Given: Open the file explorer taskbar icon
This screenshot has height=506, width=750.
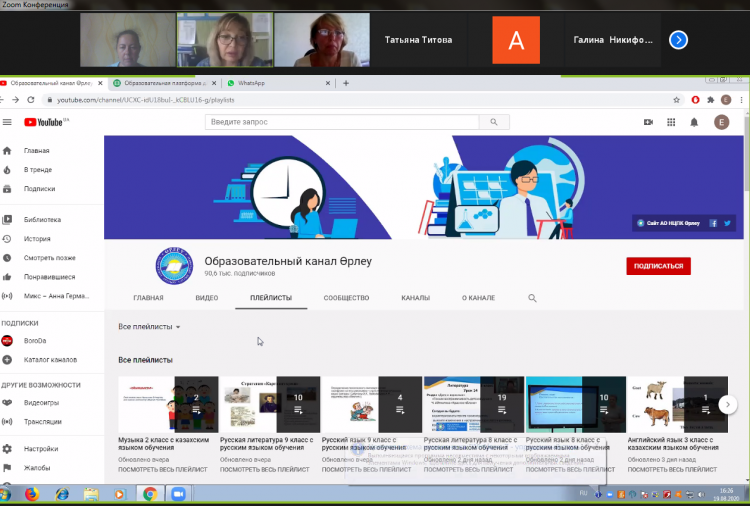Looking at the screenshot, I should (91, 494).
